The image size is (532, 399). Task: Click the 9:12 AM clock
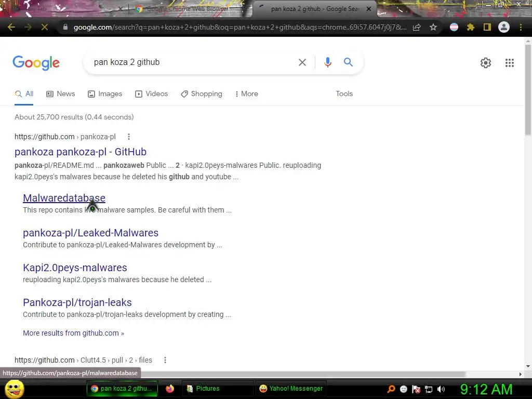coord(486,389)
